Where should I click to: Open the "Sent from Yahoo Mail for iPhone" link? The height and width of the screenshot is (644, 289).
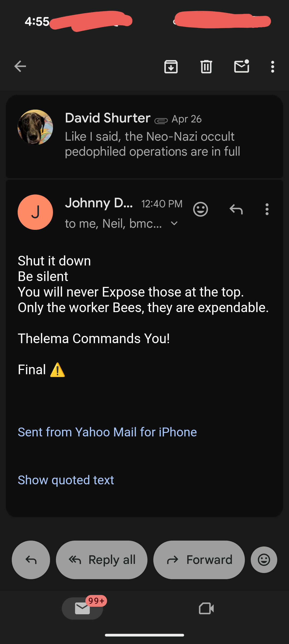[107, 432]
